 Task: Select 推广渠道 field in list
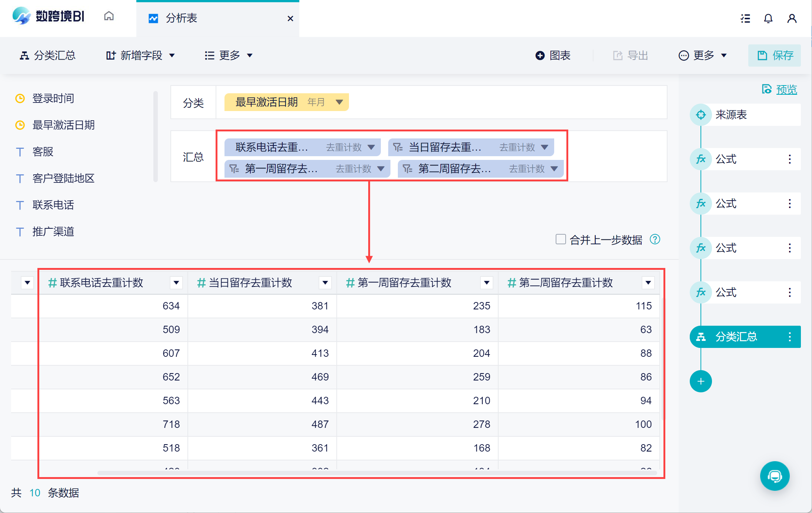pos(53,232)
